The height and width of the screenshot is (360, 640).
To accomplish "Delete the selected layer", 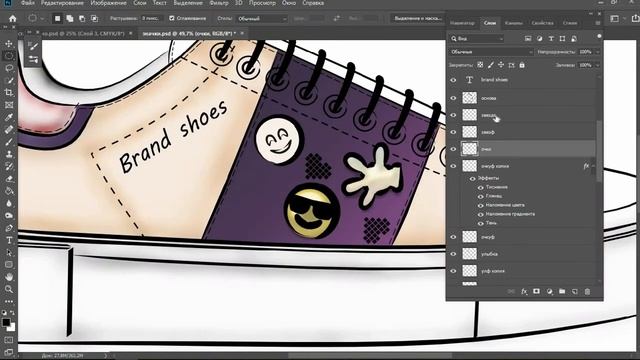I will point(587,291).
